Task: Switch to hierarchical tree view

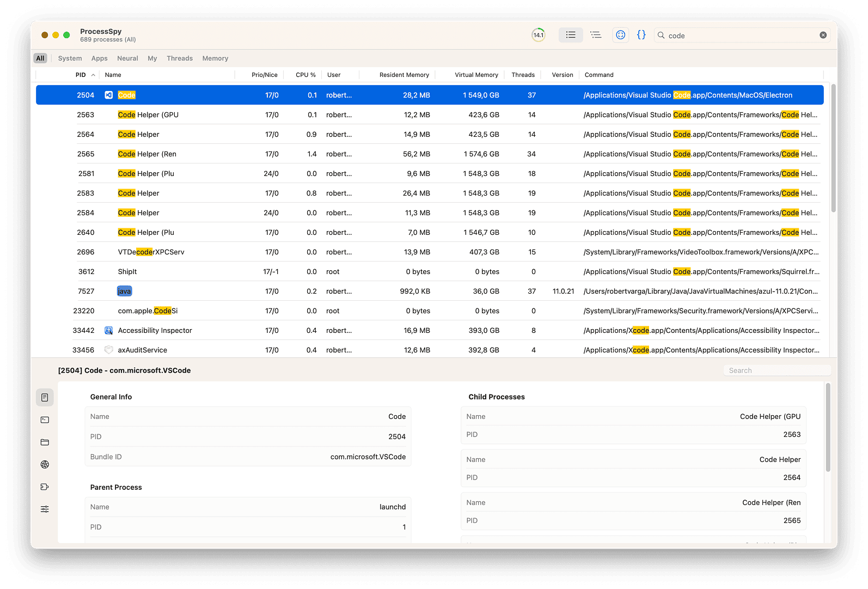Action: 596,35
